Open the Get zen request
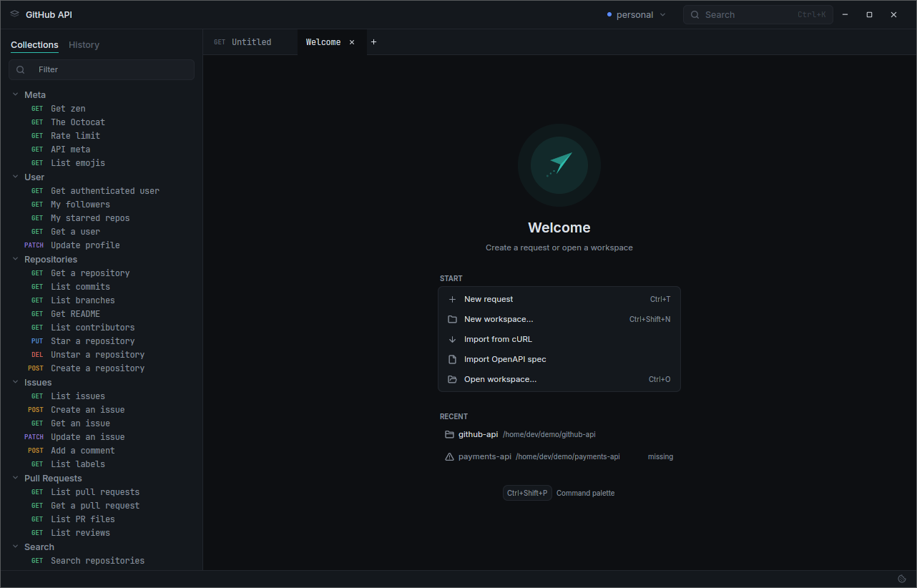917x588 pixels. [x=102, y=109]
